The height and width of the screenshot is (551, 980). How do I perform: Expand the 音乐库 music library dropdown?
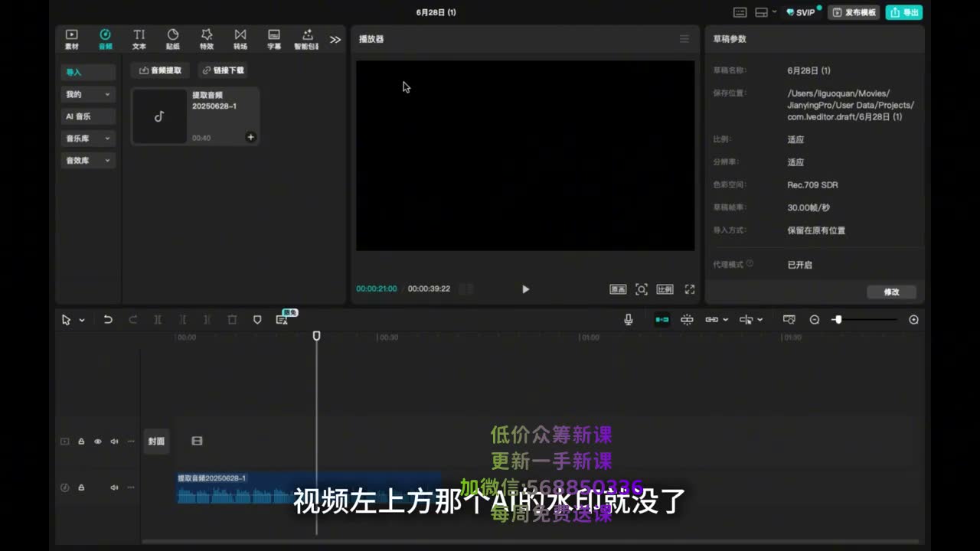click(88, 139)
